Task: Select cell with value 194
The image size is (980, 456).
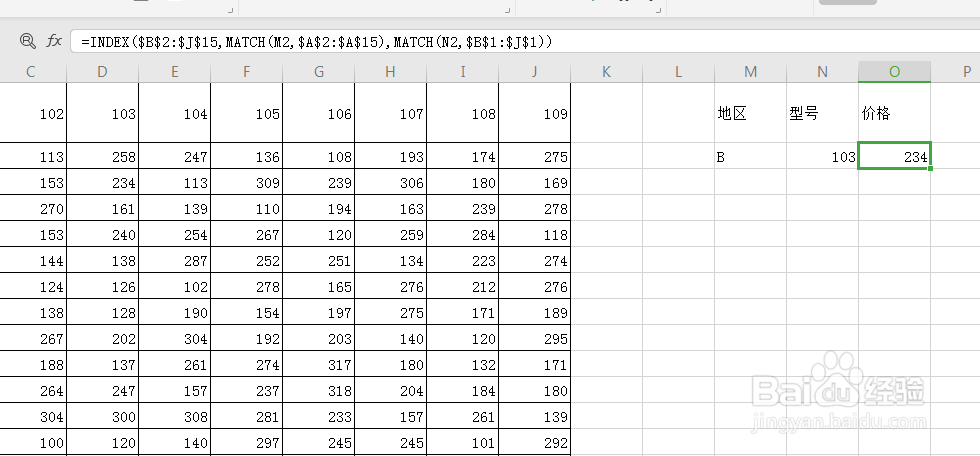Action: point(319,208)
